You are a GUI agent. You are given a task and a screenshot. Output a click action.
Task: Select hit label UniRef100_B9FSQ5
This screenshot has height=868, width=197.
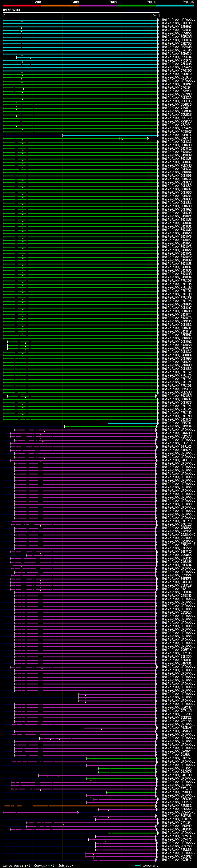pyautogui.click(x=177, y=37)
